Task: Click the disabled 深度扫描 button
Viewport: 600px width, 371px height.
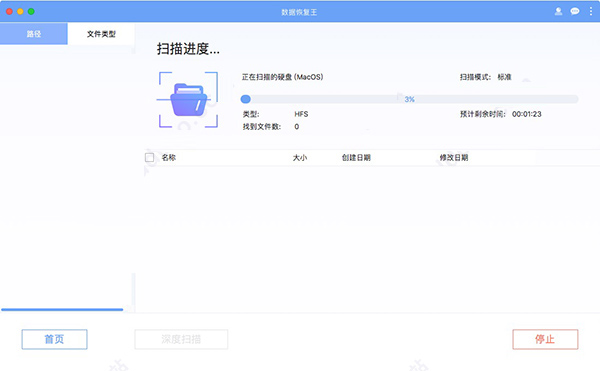Action: (x=181, y=339)
